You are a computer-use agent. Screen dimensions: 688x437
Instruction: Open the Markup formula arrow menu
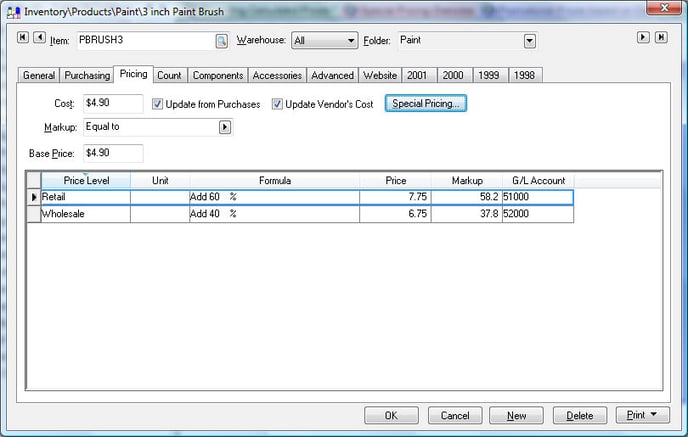(225, 127)
